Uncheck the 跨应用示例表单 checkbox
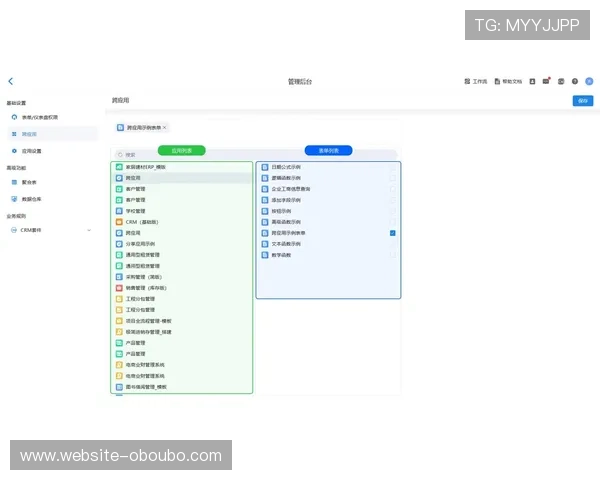 click(x=392, y=233)
